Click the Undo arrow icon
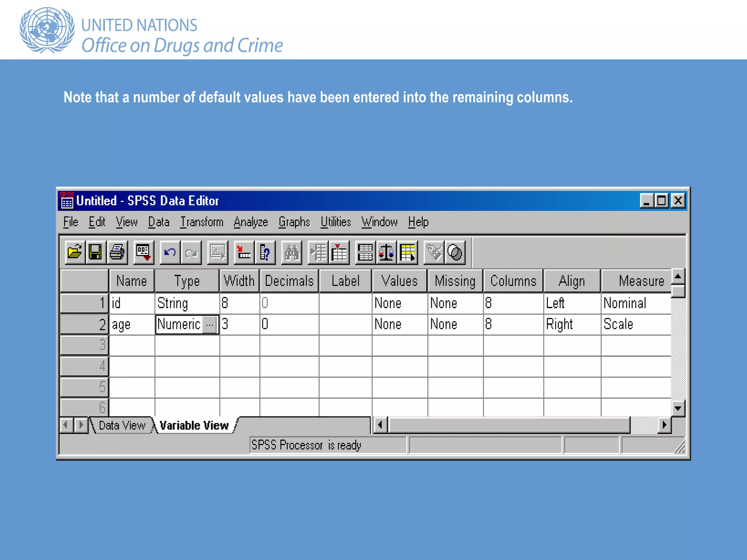Viewport: 747px width, 560px height. [170, 252]
